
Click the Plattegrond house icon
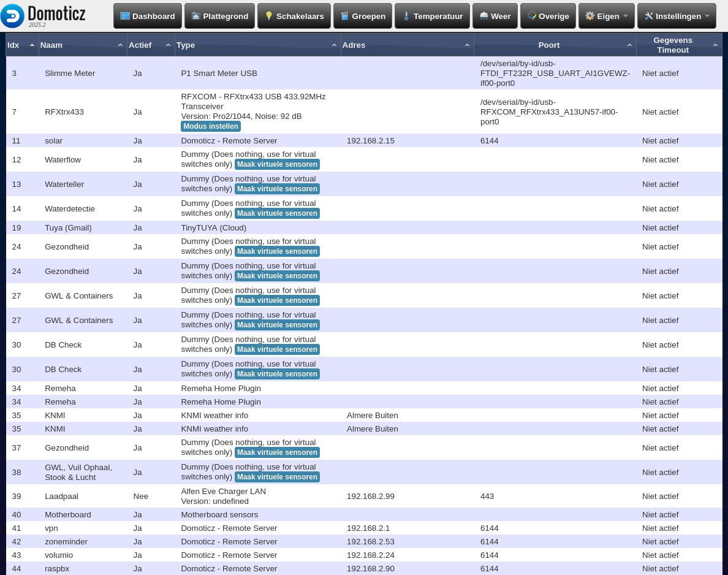[x=196, y=16]
